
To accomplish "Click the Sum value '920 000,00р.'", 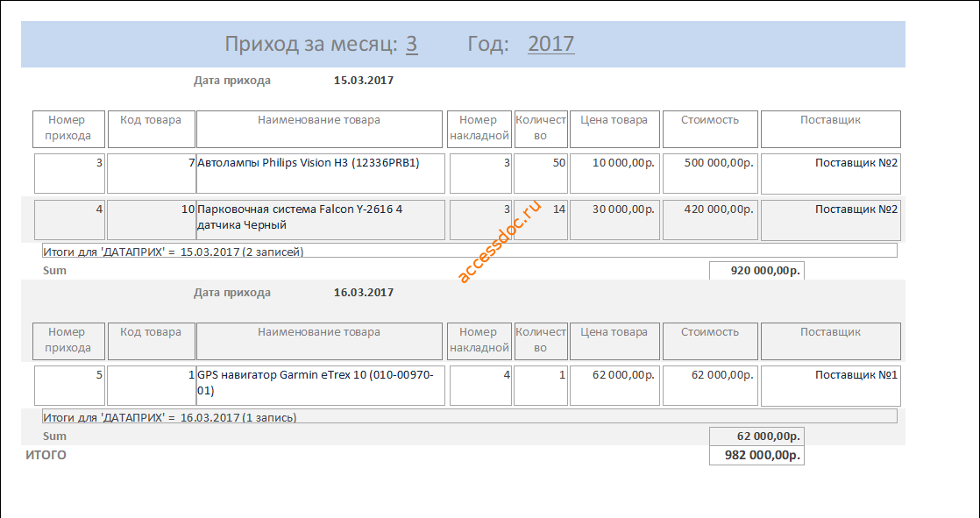I will point(756,271).
